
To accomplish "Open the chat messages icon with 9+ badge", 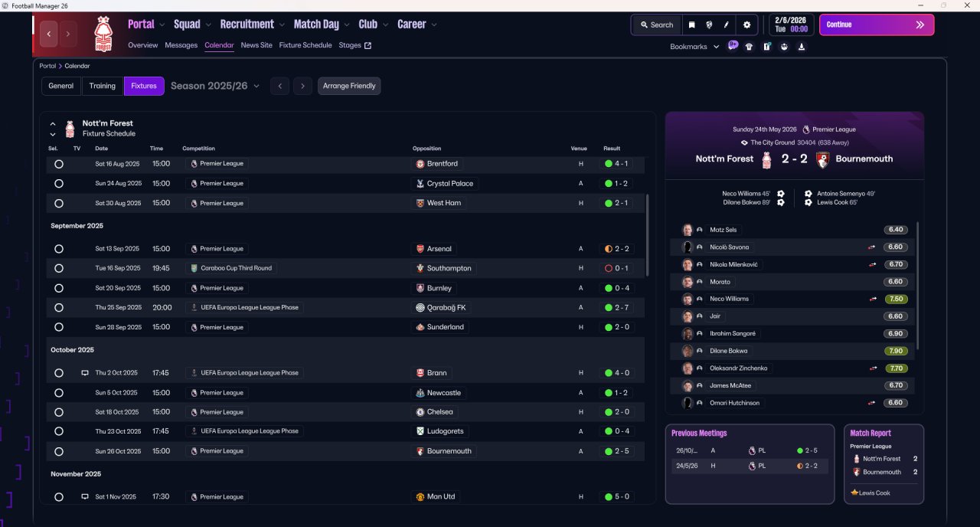I will [x=733, y=46].
